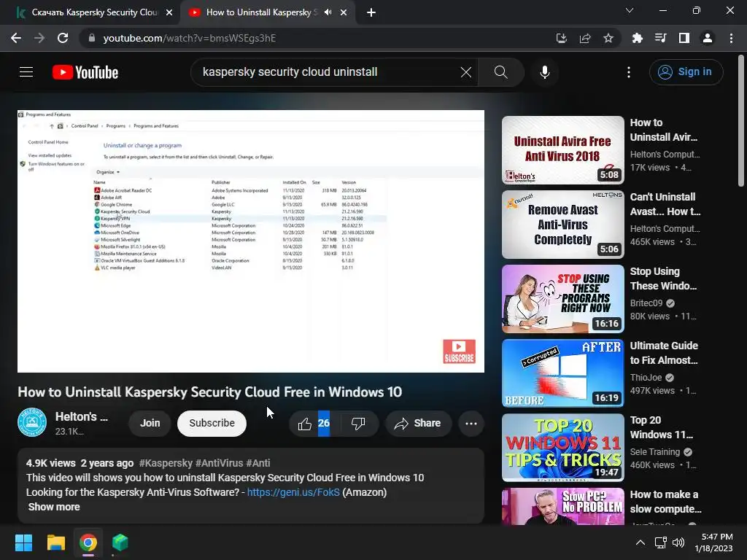Open Top 20 Windows 11 Tips thumbnail

(x=562, y=448)
